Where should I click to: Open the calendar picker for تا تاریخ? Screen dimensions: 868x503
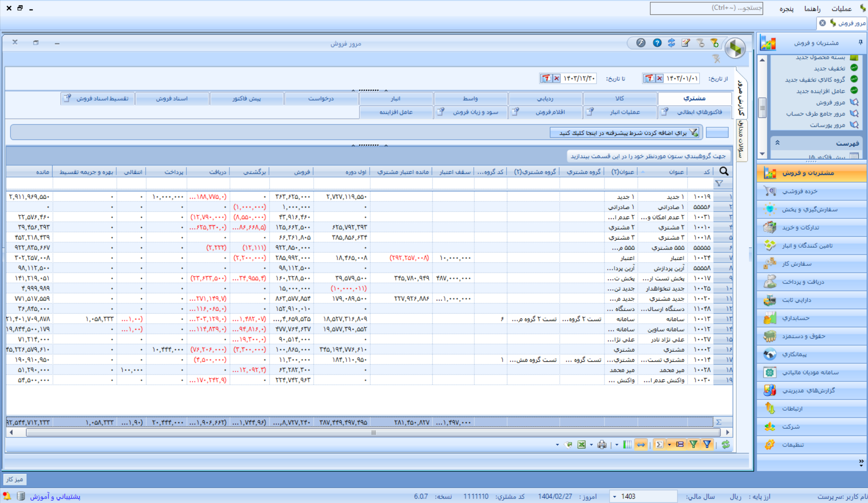point(546,78)
